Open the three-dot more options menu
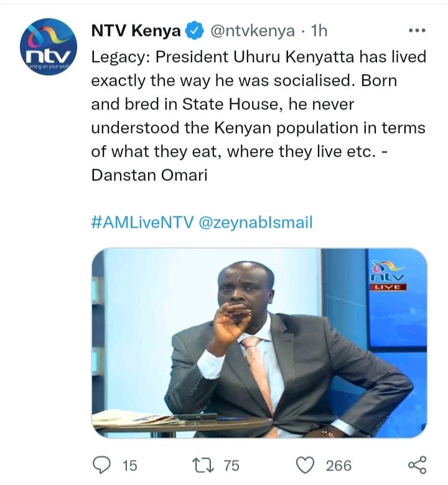448x485 pixels. (417, 31)
